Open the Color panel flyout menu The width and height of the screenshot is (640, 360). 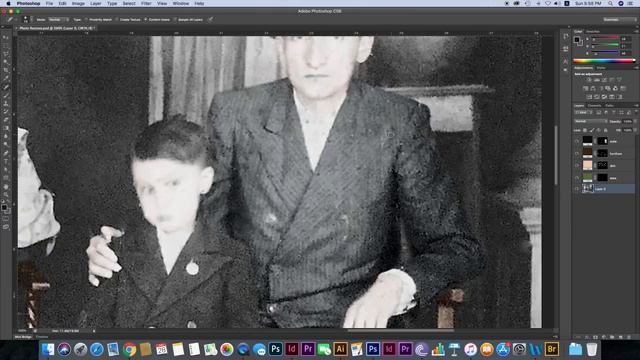[636, 31]
